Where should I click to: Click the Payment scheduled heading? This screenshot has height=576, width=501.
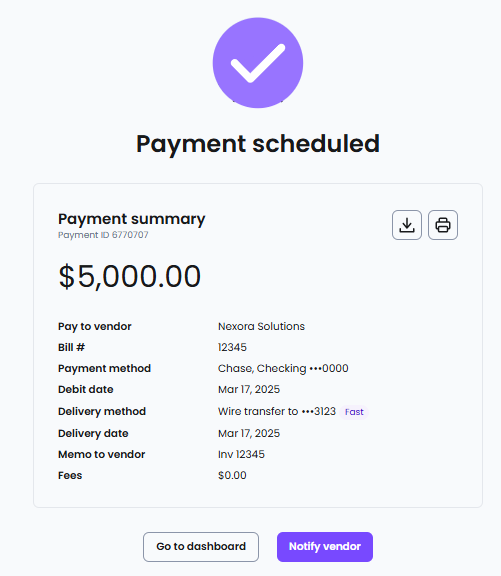coord(258,144)
